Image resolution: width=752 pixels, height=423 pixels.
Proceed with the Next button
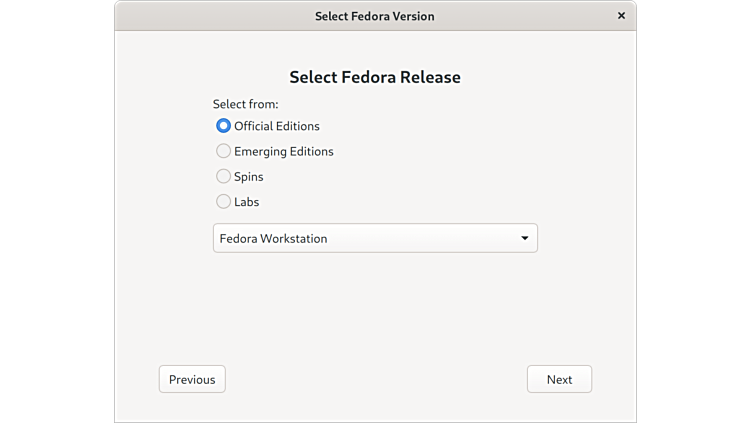click(559, 379)
